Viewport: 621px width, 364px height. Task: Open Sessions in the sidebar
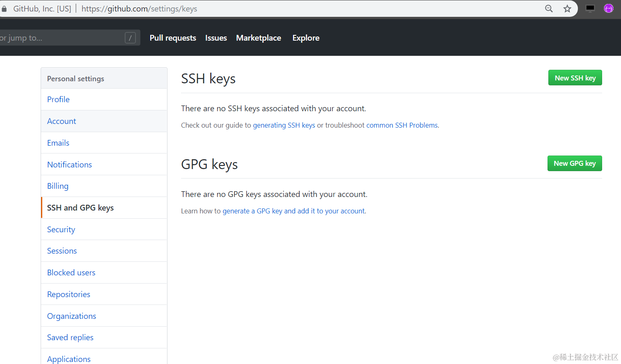(x=104, y=251)
